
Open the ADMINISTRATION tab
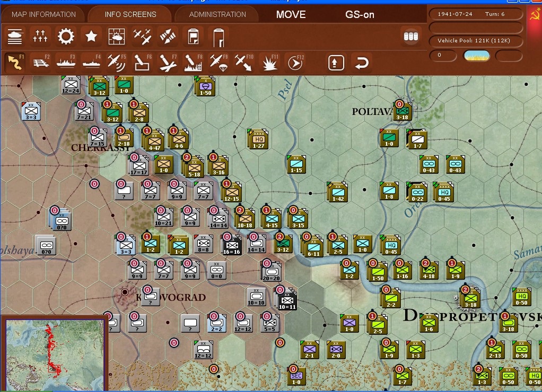(217, 14)
